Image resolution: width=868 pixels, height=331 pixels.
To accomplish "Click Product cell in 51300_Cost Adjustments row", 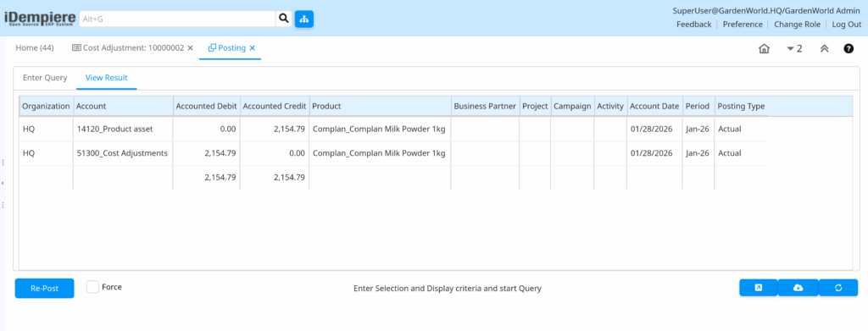I will pyautogui.click(x=380, y=153).
